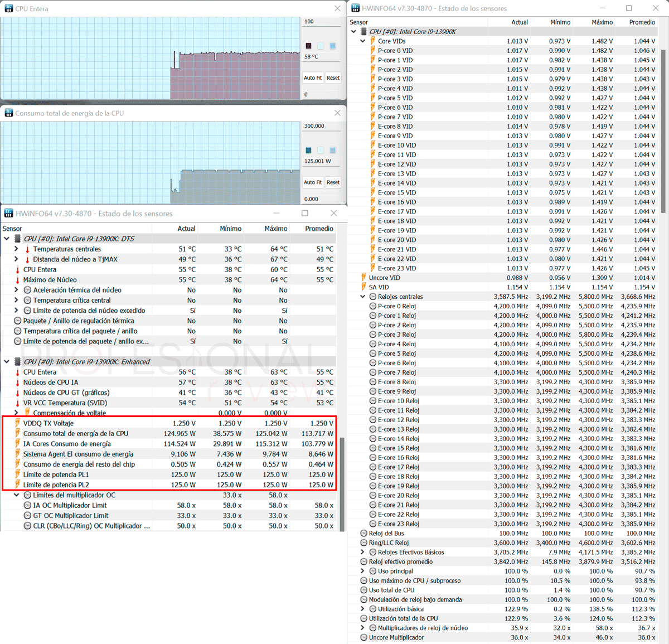
Task: Click circle icon of Reloj del Bus
Action: click(x=363, y=533)
